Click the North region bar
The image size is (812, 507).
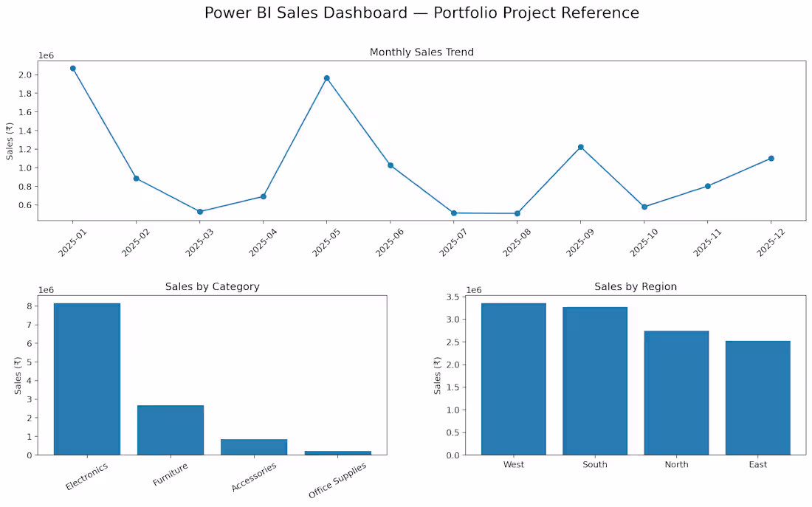pyautogui.click(x=676, y=393)
